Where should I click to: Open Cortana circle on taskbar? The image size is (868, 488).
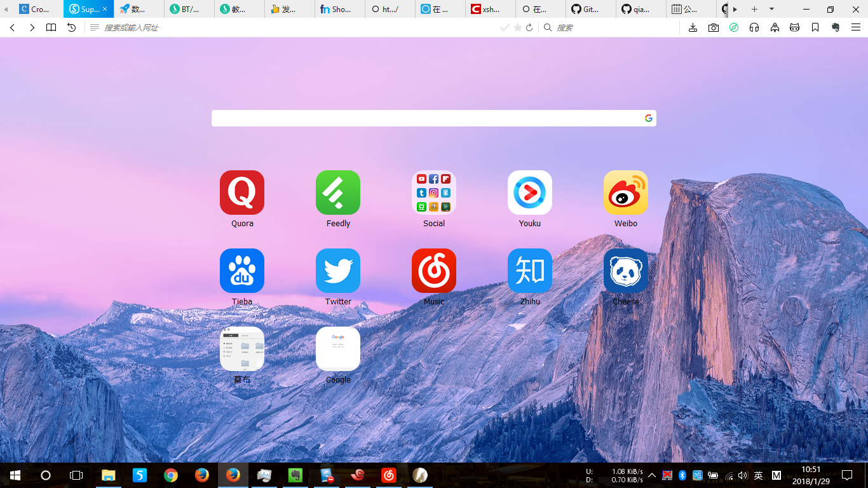[x=46, y=475]
